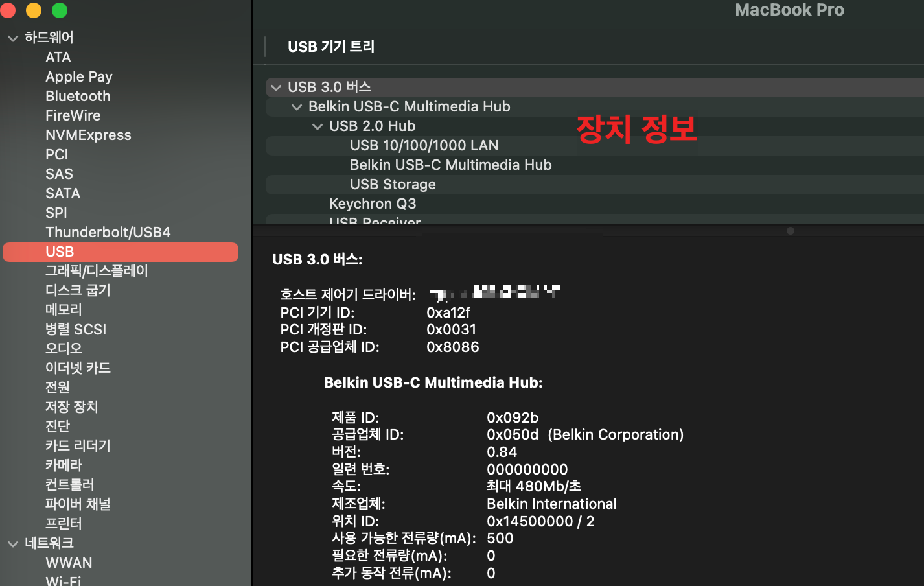The width and height of the screenshot is (924, 586).
Task: Select SAS in the sidebar
Action: [x=59, y=174]
